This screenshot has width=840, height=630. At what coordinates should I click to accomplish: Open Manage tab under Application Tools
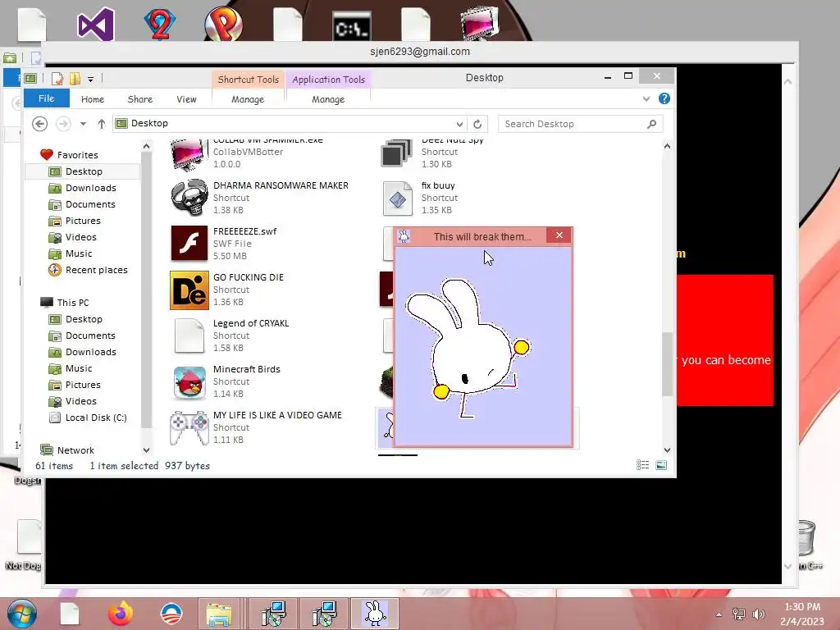point(328,99)
